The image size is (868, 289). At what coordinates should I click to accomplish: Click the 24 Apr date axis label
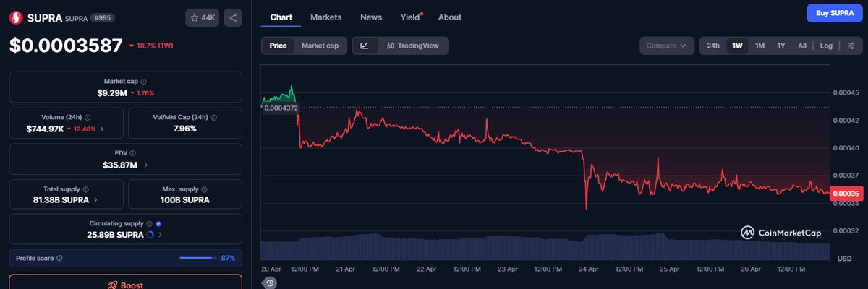[x=589, y=269]
